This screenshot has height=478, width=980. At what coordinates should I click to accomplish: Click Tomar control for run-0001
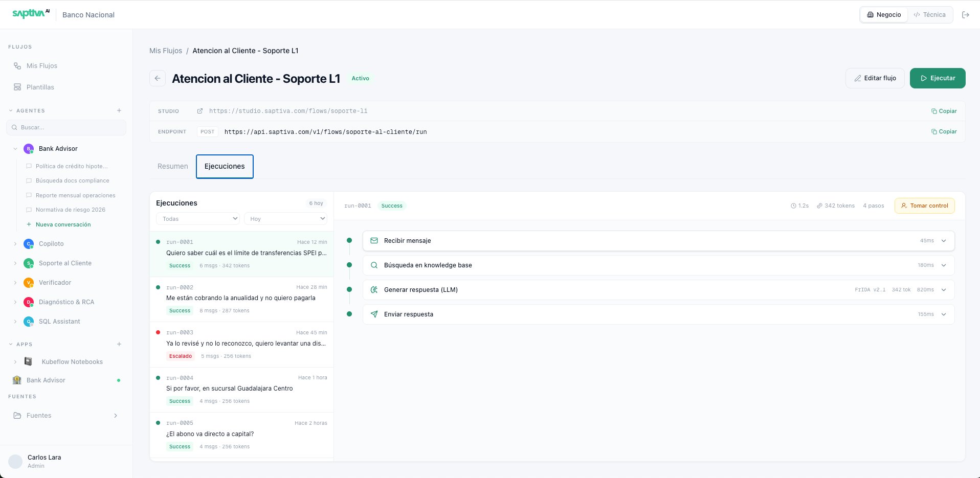924,206
